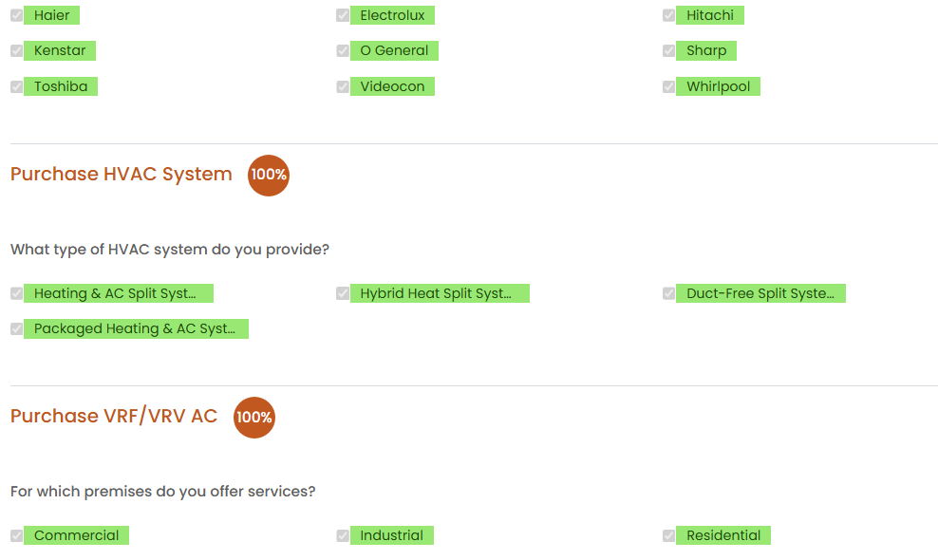938x560 pixels.
Task: Click the Kenstar checkbox
Action: [x=16, y=51]
